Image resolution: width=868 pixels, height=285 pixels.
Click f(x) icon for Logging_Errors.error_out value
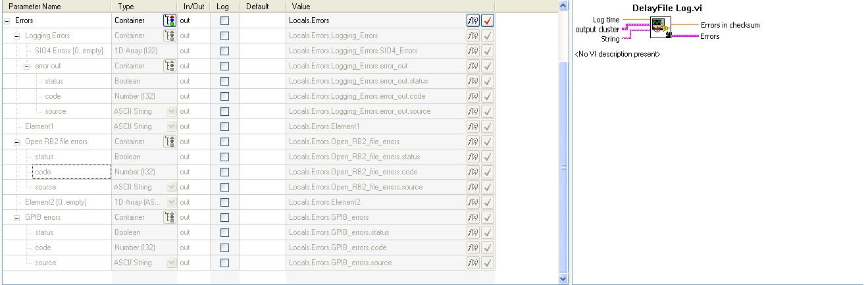[x=472, y=66]
